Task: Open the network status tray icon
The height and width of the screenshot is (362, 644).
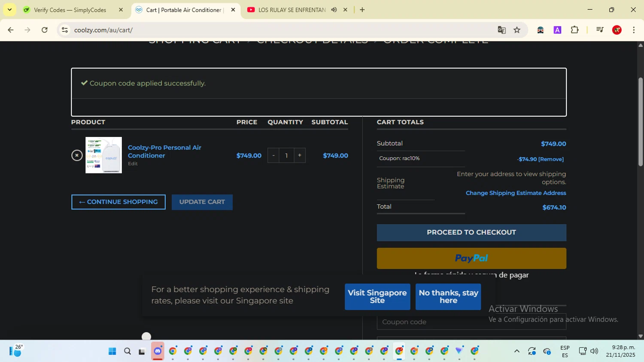Action: [x=583, y=351]
